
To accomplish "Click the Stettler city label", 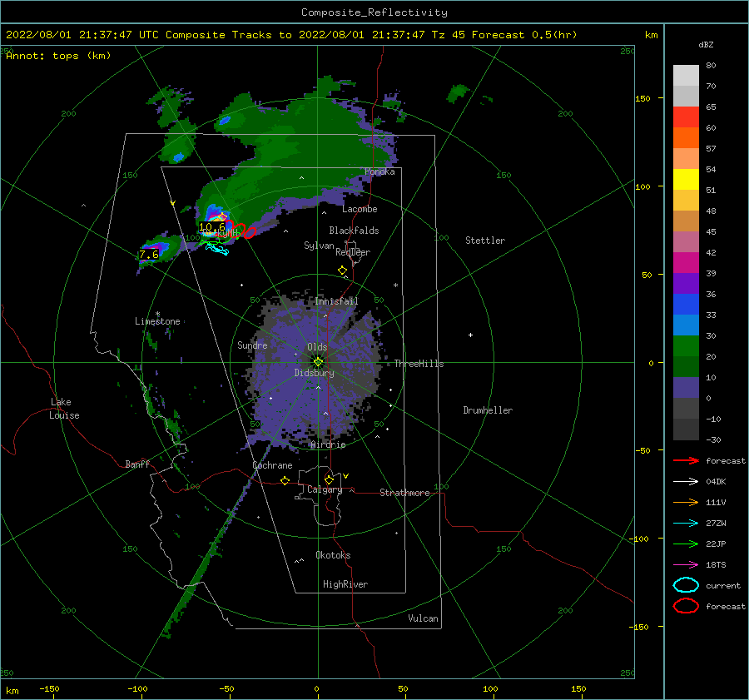I will point(485,241).
